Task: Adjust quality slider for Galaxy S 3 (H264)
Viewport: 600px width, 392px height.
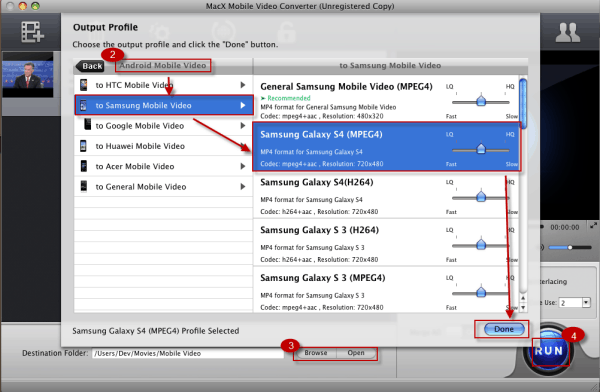Action: coord(481,245)
